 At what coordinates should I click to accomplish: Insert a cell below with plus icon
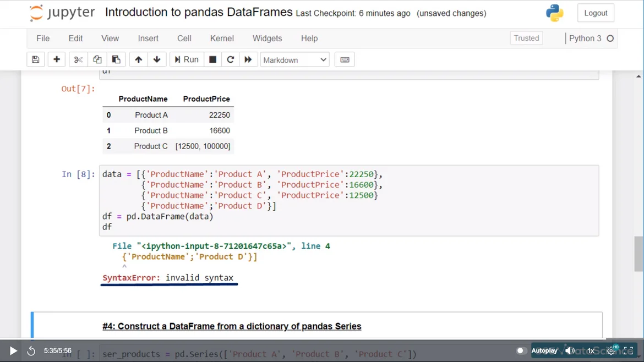[x=57, y=59]
